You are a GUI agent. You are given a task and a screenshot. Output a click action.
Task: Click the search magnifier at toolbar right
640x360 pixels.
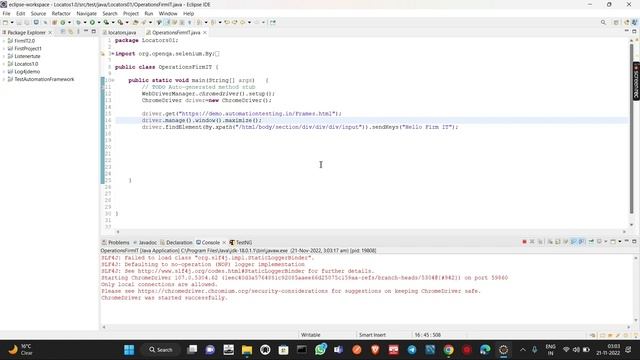[x=603, y=22]
